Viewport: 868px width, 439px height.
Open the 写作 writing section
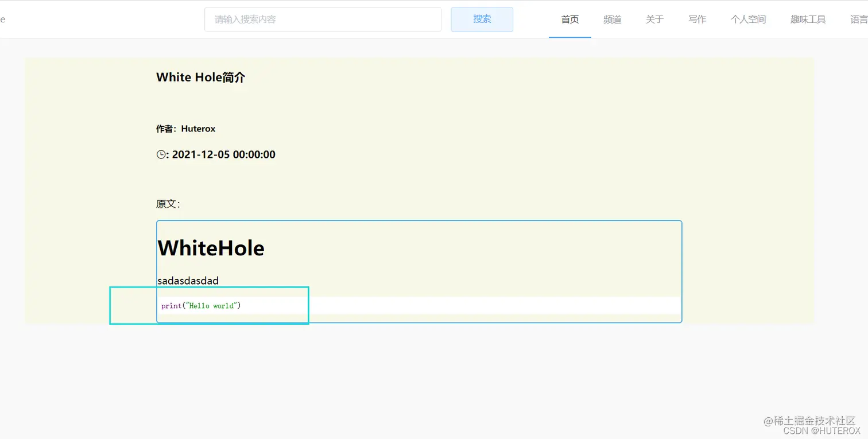[x=696, y=19]
